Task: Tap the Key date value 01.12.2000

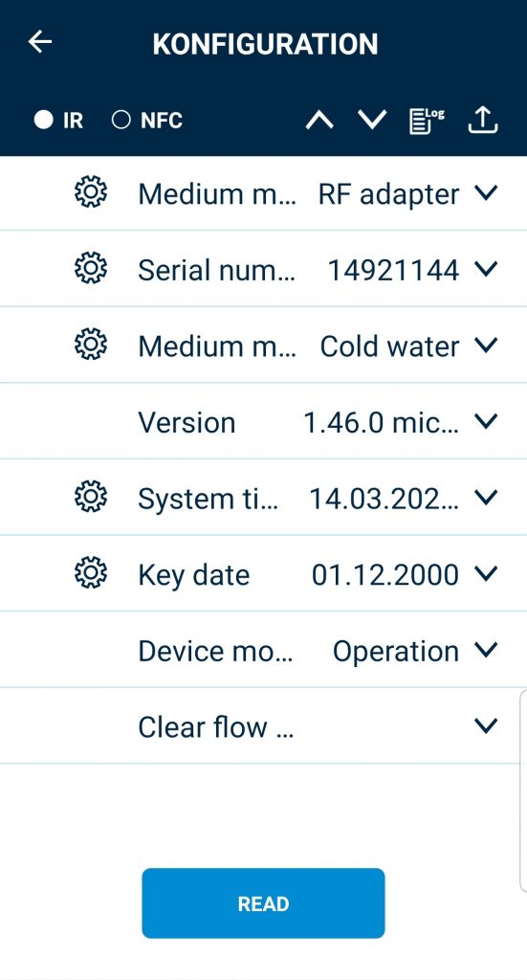Action: coord(385,575)
